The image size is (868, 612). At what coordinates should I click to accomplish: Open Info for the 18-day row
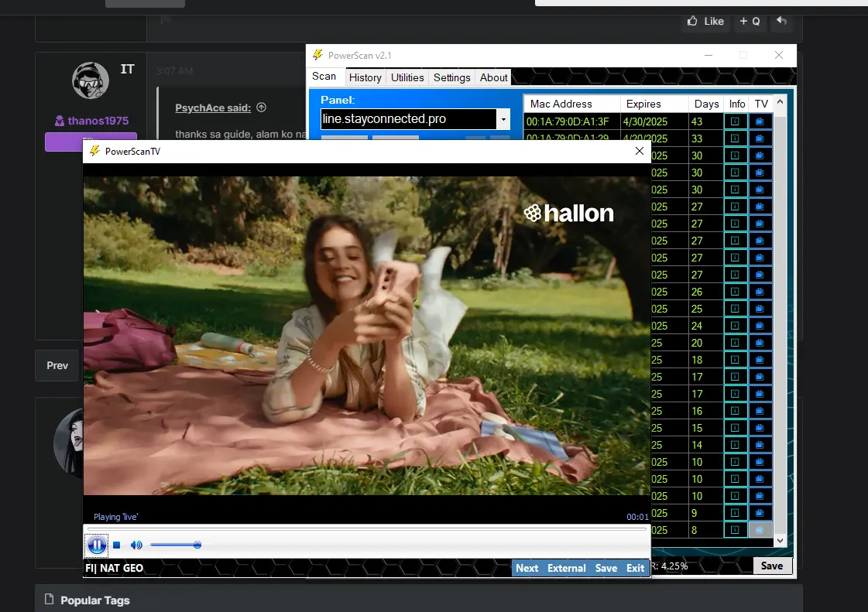[735, 360]
